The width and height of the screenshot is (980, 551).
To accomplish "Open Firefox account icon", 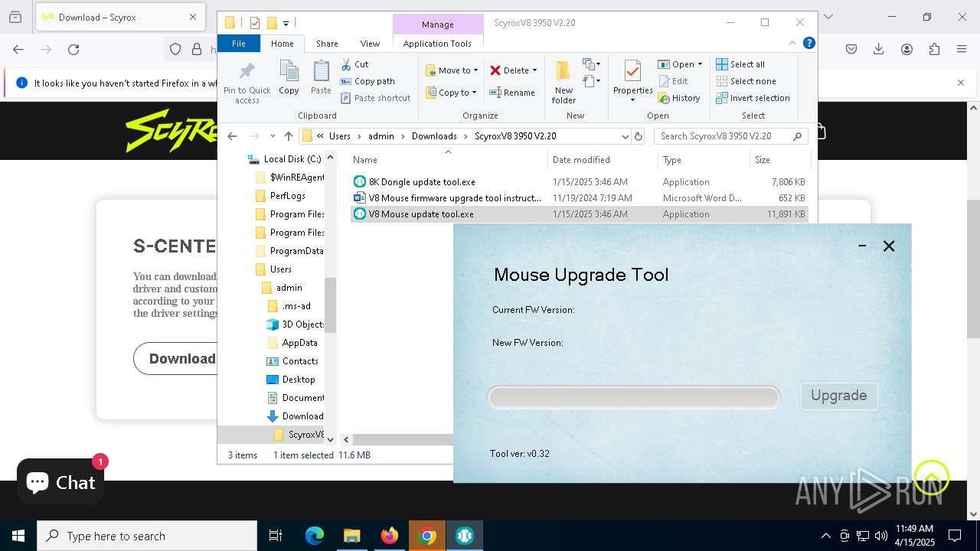I will [906, 49].
